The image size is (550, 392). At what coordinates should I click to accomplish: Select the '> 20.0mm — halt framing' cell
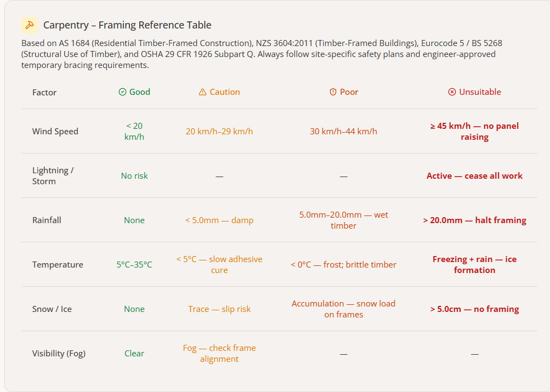[474, 220]
